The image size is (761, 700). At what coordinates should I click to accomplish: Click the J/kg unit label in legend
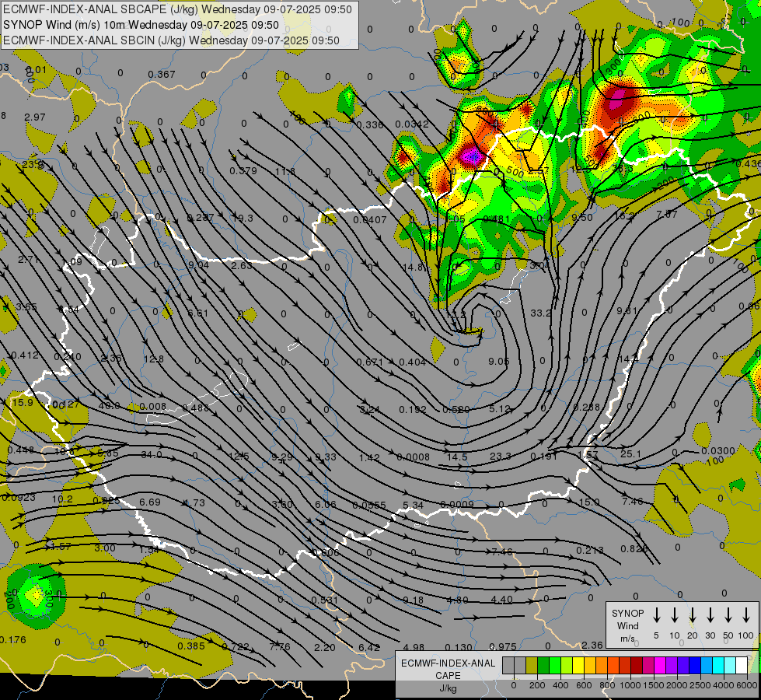(x=448, y=688)
